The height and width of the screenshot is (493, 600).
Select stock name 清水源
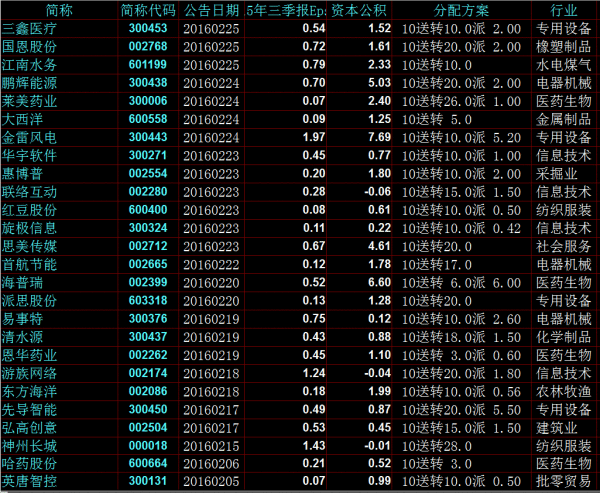click(23, 337)
